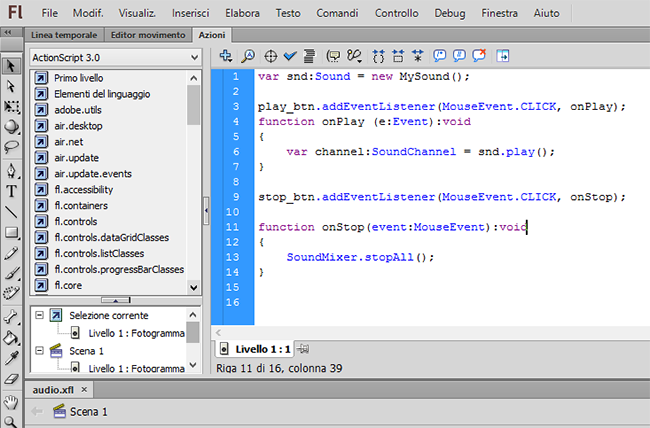Viewport: 650px width, 428px height.
Task: Click Collapse selection icon
Action: (398, 56)
